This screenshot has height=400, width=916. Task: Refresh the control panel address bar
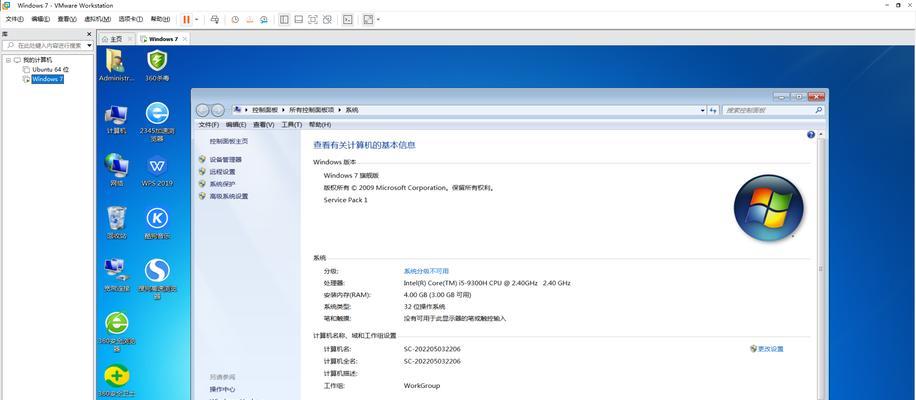(713, 110)
